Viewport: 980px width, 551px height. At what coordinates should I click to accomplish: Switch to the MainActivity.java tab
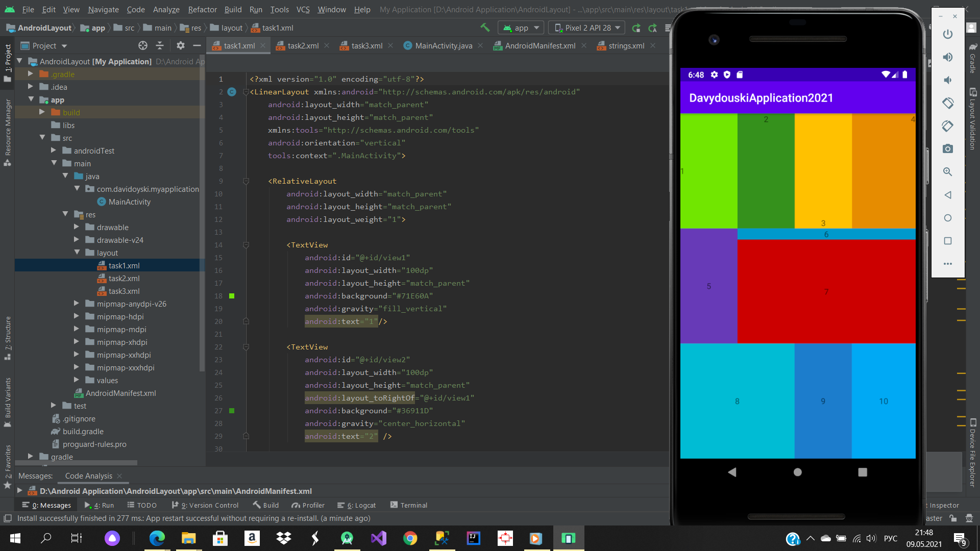tap(443, 45)
